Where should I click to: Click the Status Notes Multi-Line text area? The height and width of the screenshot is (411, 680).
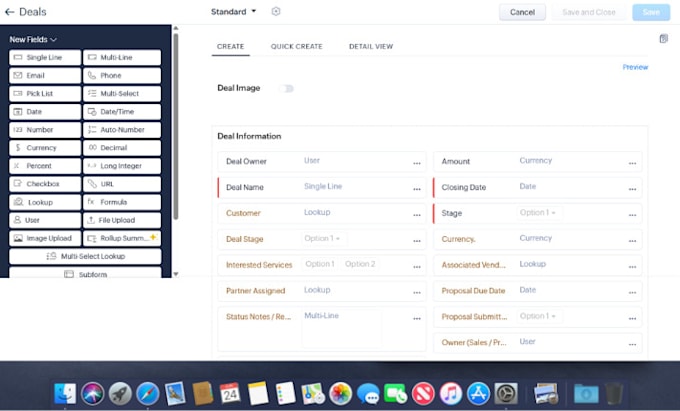pos(342,328)
